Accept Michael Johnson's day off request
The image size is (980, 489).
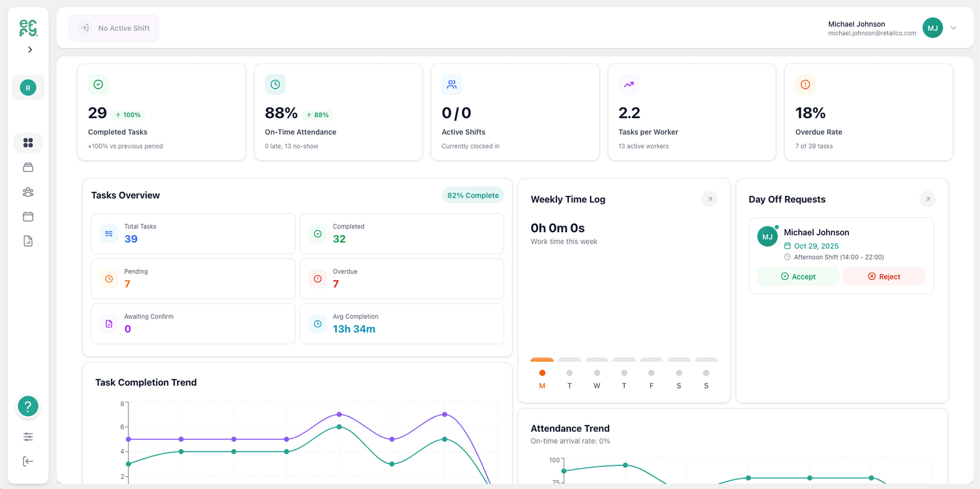tap(798, 277)
